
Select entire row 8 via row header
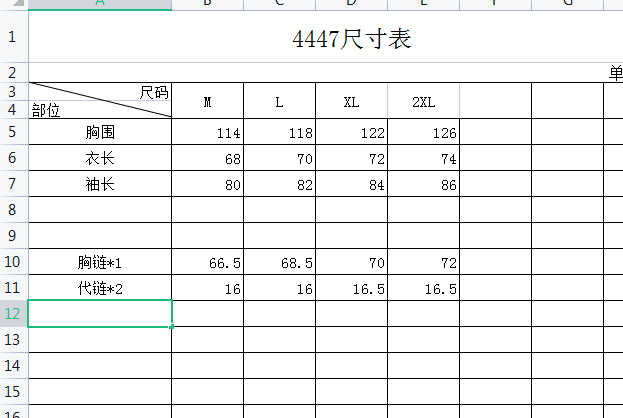[13, 210]
